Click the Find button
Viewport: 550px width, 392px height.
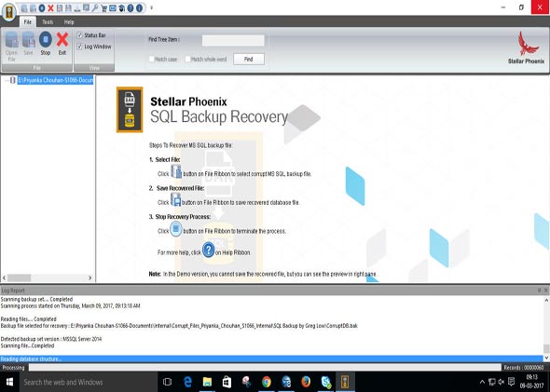pyautogui.click(x=249, y=60)
